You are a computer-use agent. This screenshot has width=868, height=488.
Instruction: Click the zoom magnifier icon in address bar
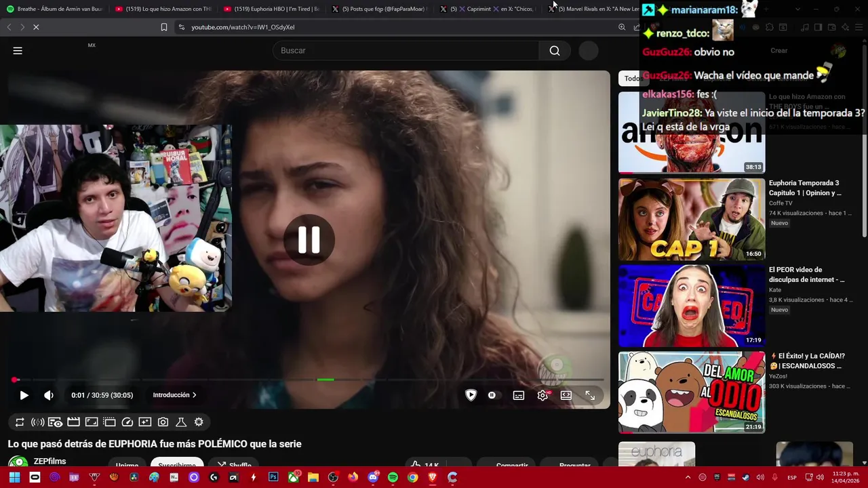[x=622, y=27]
